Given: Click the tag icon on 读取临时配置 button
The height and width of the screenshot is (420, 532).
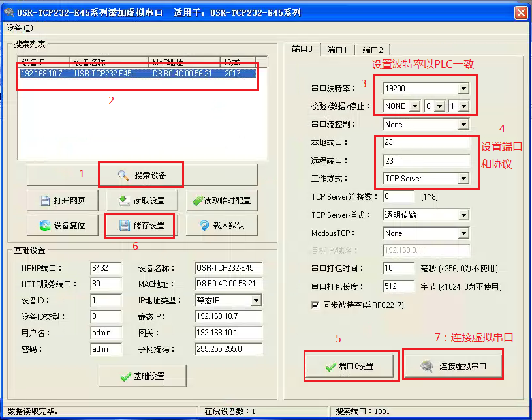Looking at the screenshot, I should point(197,201).
